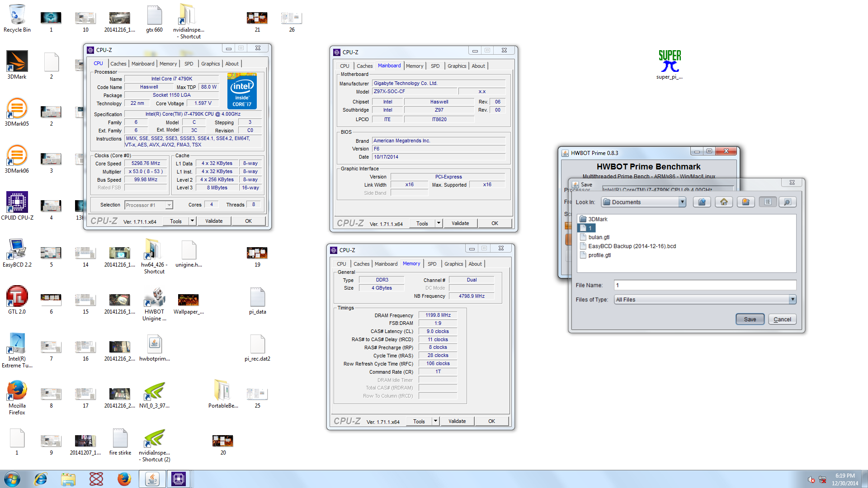Select pi_data file on desktop
Screen dimensions: 868x488
(x=257, y=300)
